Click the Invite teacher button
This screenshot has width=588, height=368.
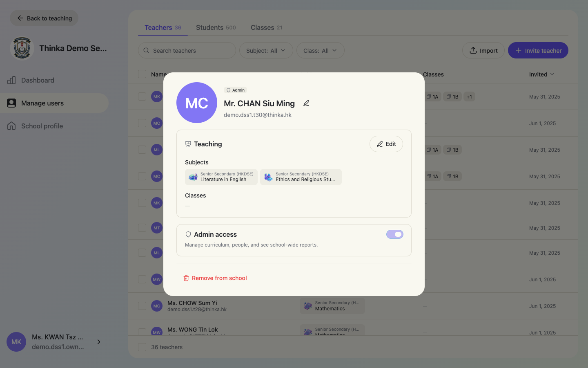538,50
